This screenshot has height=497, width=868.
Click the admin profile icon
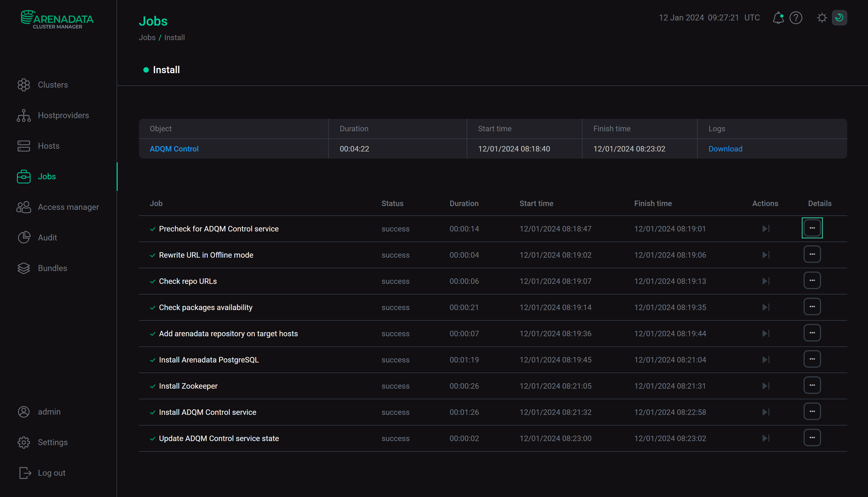[23, 412]
